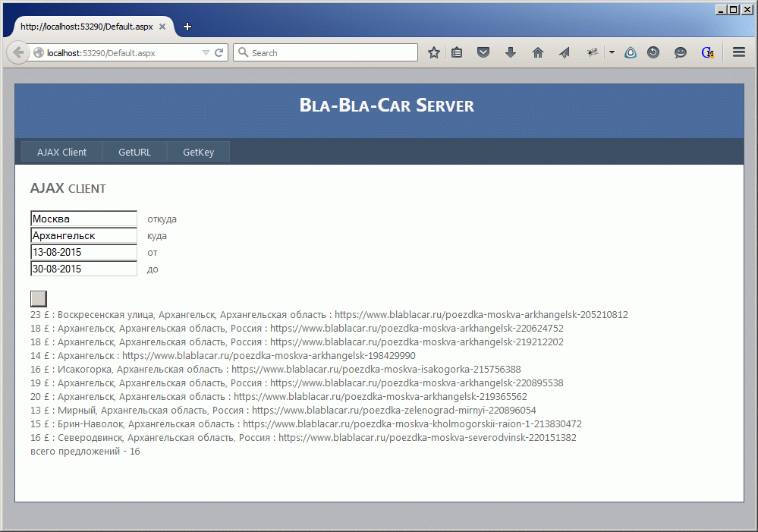758x532 pixels.
Task: Click result ending with arkhangelsk-219212202
Action: click(x=297, y=342)
